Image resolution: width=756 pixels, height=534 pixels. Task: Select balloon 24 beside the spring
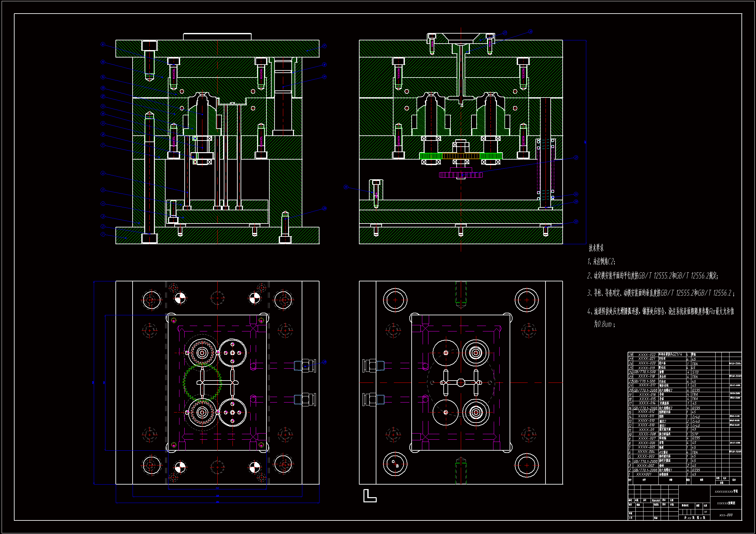point(576,194)
